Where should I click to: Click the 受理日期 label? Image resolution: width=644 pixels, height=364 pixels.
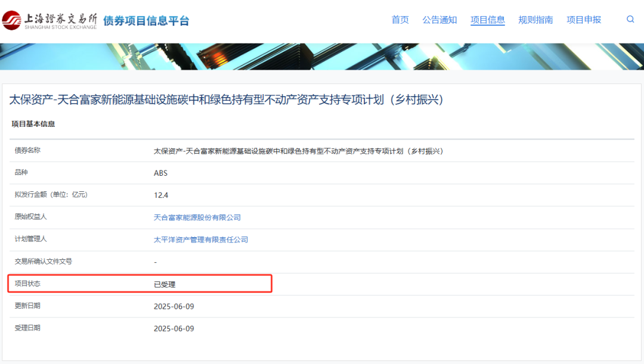point(27,328)
